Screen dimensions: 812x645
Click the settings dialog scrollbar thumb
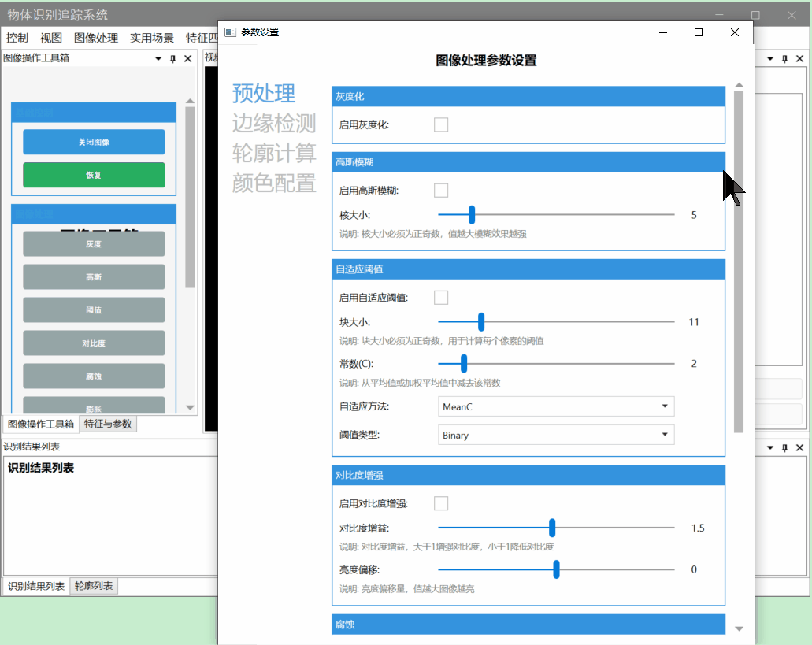pos(739,262)
